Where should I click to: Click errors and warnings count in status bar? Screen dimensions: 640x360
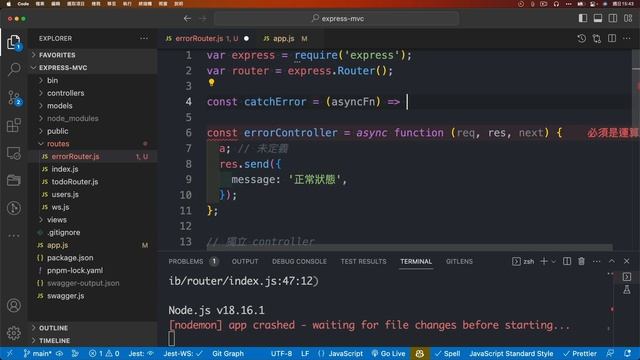click(x=104, y=353)
